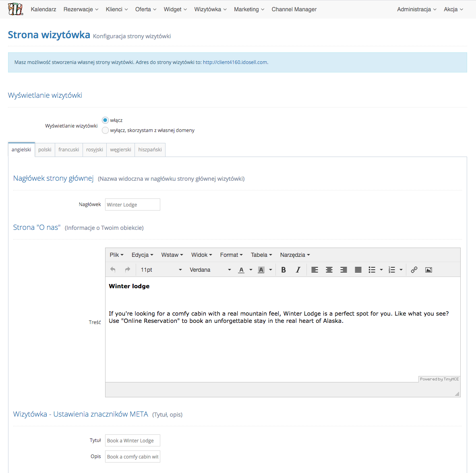Toggle italic formatting in the editor
This screenshot has height=473, width=476.
coord(298,270)
